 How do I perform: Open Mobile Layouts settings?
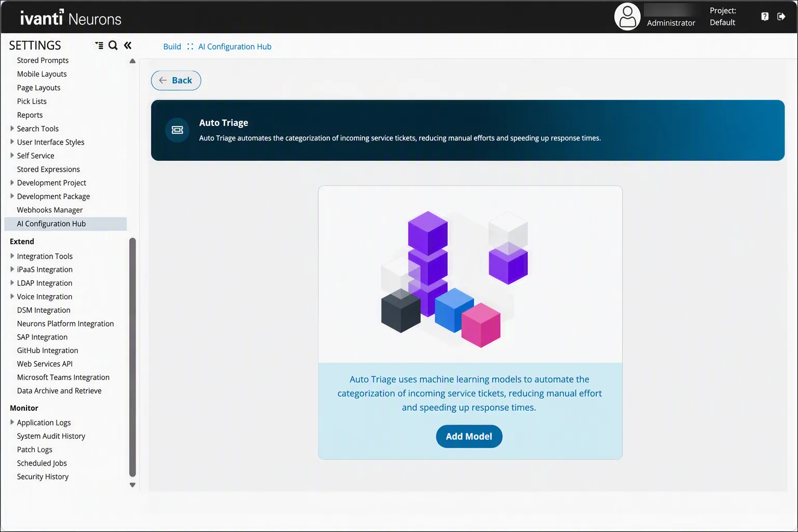click(42, 74)
